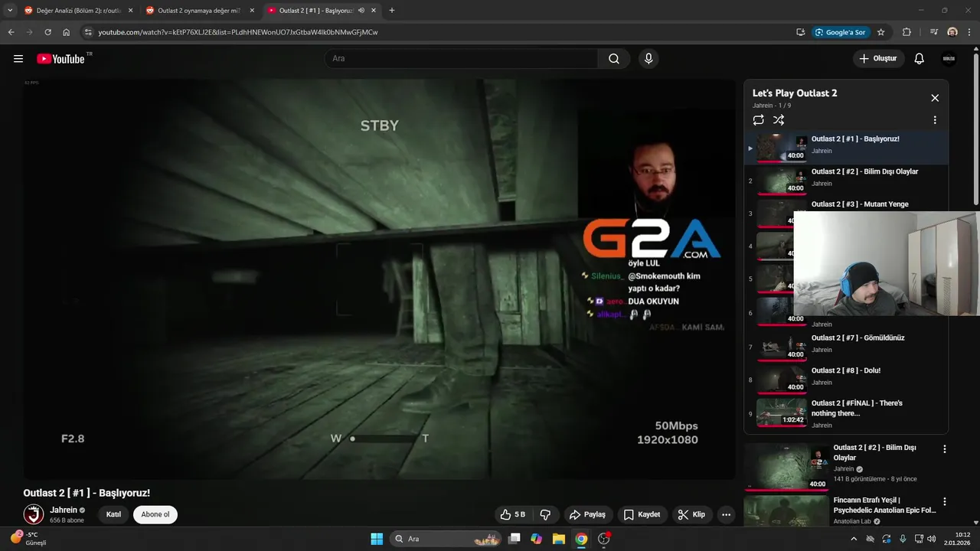The image size is (980, 551).
Task: Toggle playlist loop for Let's Play Outlast 2
Action: coord(758,120)
